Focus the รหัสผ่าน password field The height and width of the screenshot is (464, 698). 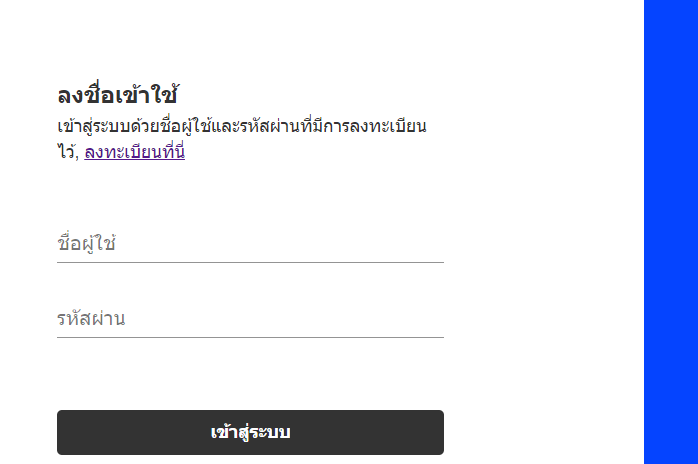[x=250, y=319]
